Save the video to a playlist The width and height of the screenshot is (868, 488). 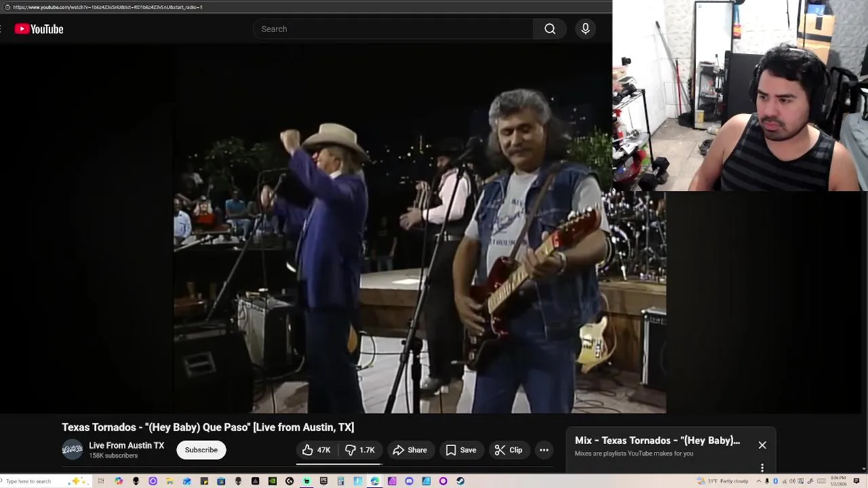click(461, 450)
